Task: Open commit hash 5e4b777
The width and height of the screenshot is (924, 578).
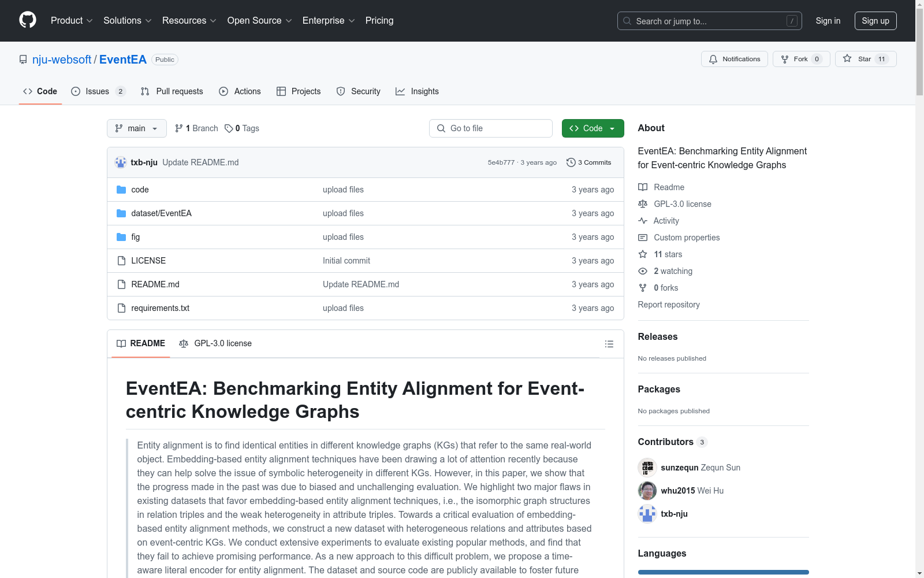Action: coord(501,162)
